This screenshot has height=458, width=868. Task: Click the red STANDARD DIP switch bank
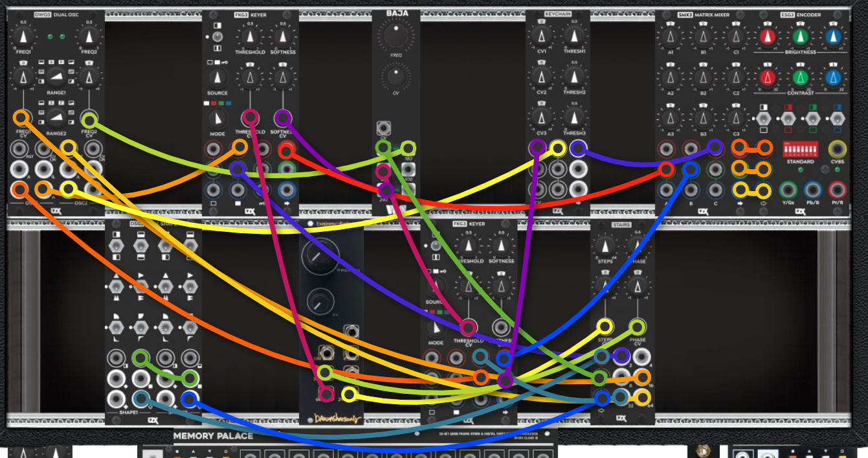[800, 149]
